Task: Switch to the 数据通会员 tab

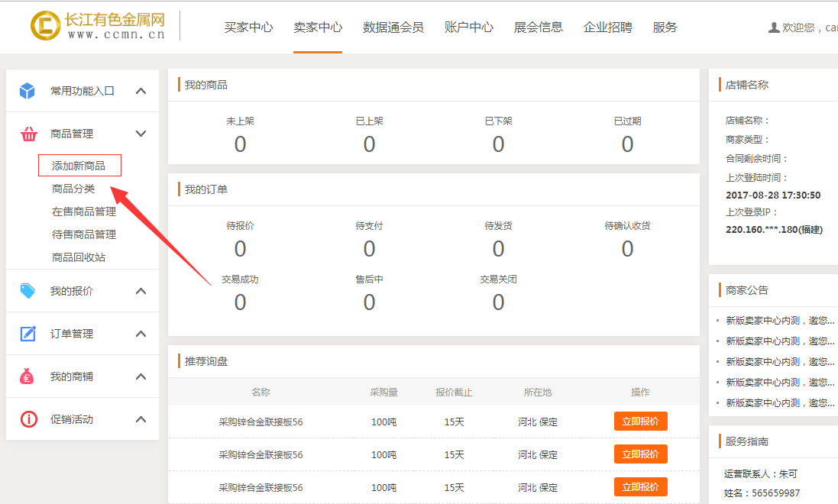Action: 393,27
